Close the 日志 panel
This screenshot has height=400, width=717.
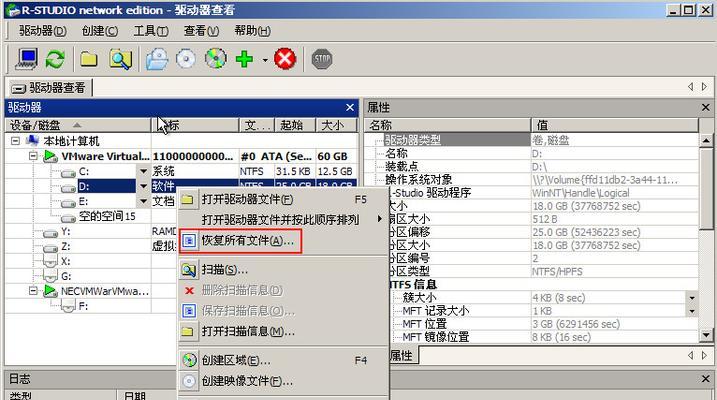(706, 379)
